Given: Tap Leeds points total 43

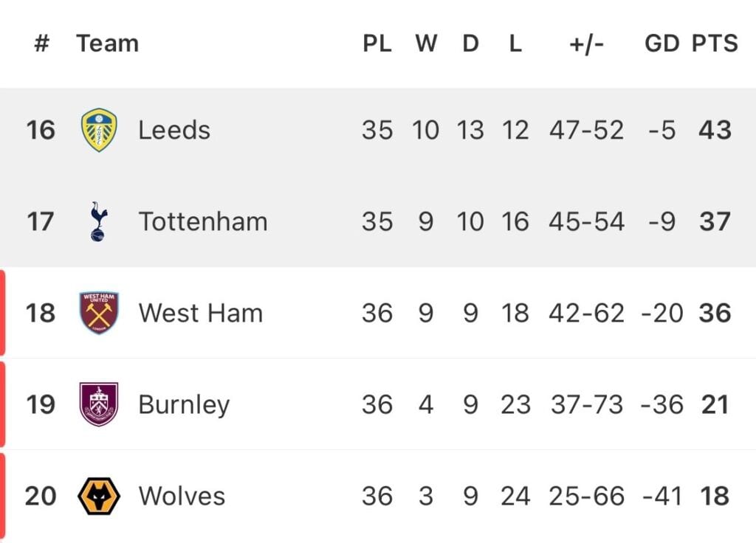Looking at the screenshot, I should (715, 130).
